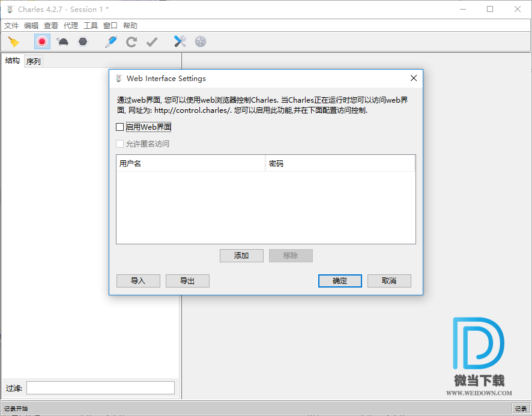Open the 窗口 menu

coord(110,25)
